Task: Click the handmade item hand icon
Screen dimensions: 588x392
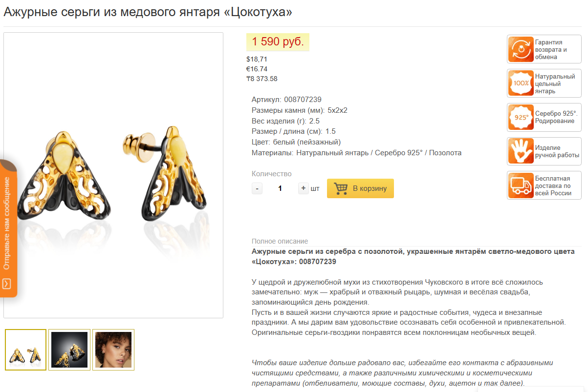Action: 521,151
